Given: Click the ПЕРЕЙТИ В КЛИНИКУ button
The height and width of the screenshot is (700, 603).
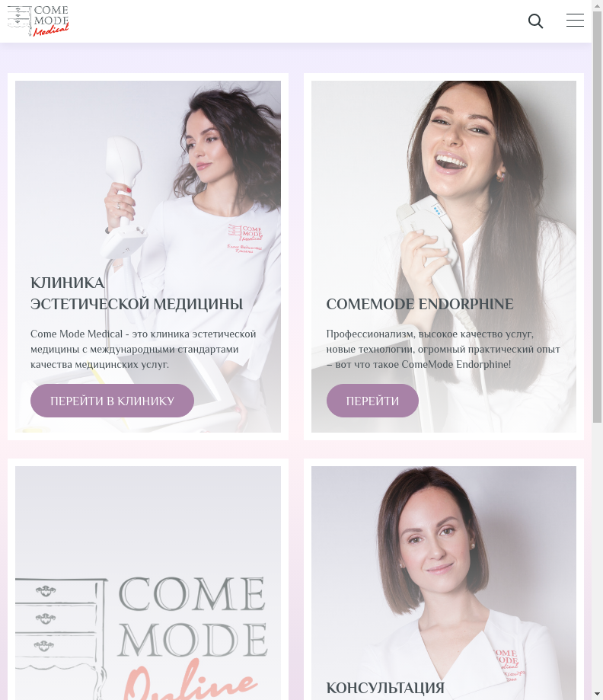Looking at the screenshot, I should point(112,401).
